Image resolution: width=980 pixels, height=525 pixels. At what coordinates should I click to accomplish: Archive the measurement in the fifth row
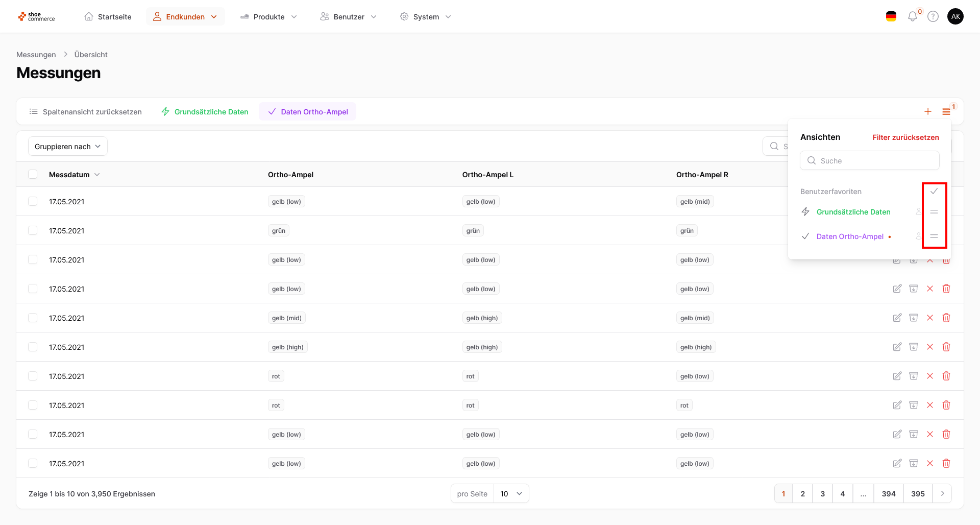click(x=914, y=318)
